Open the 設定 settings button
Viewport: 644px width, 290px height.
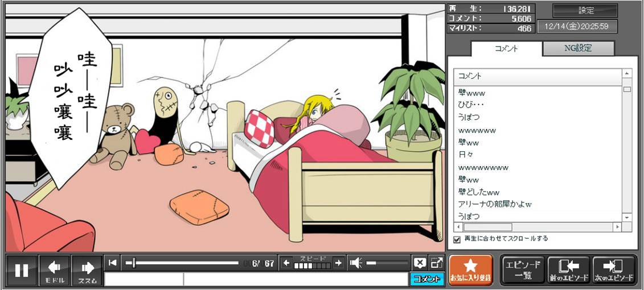(585, 10)
